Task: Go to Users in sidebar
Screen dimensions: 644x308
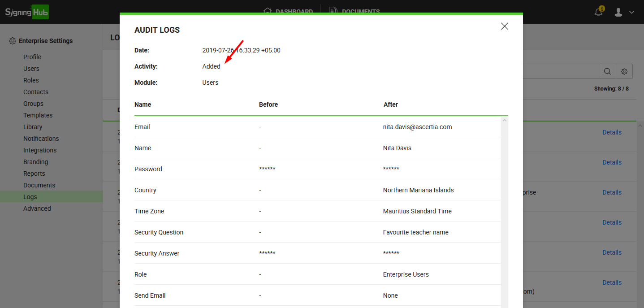Action: pos(31,69)
